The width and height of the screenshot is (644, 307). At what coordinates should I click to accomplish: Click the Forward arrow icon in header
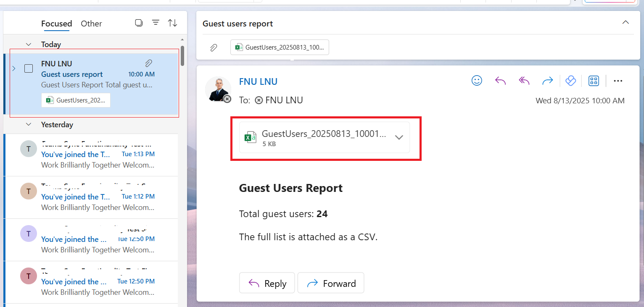547,81
